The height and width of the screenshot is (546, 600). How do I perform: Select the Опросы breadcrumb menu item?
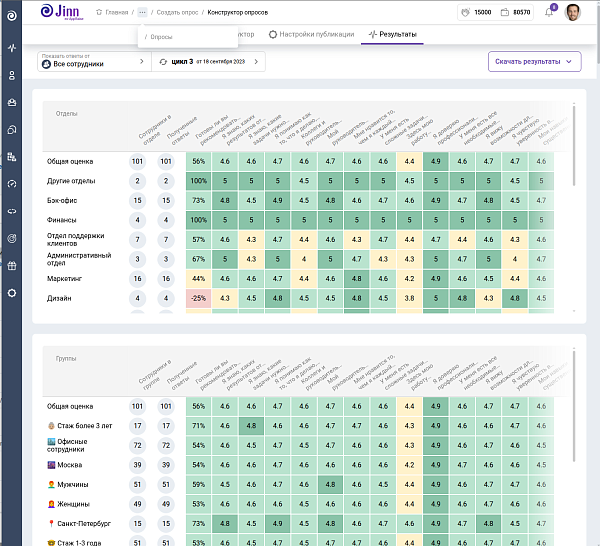(161, 37)
